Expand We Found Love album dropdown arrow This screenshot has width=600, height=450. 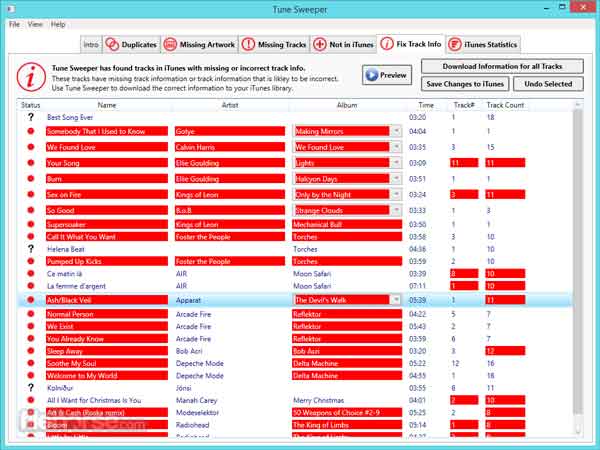pos(396,147)
